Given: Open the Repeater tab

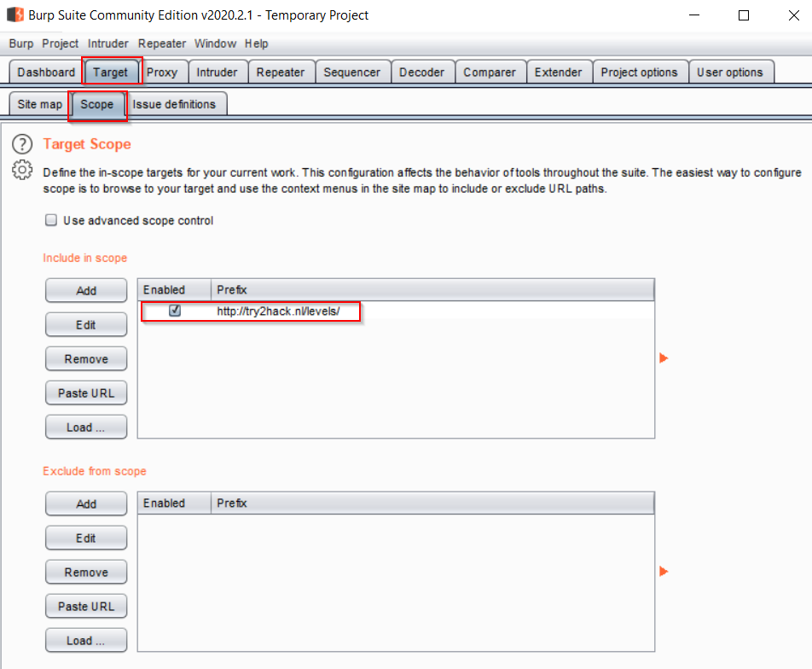Looking at the screenshot, I should [281, 72].
